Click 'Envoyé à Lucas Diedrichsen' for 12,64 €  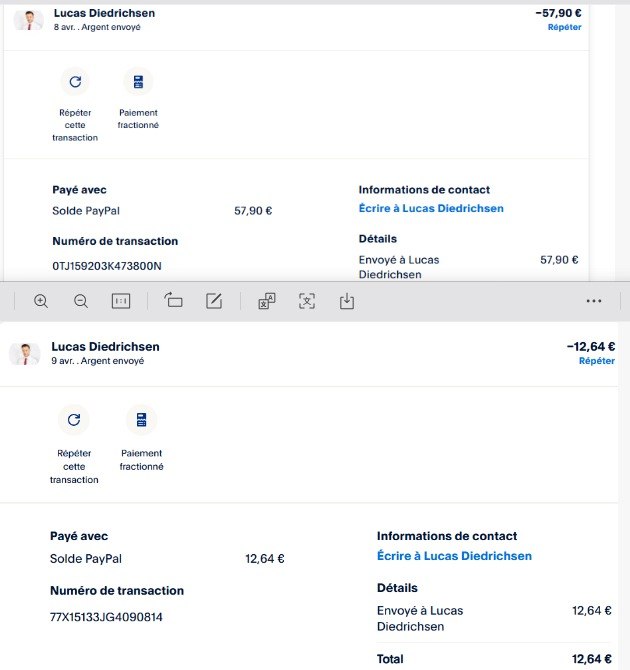click(420, 619)
